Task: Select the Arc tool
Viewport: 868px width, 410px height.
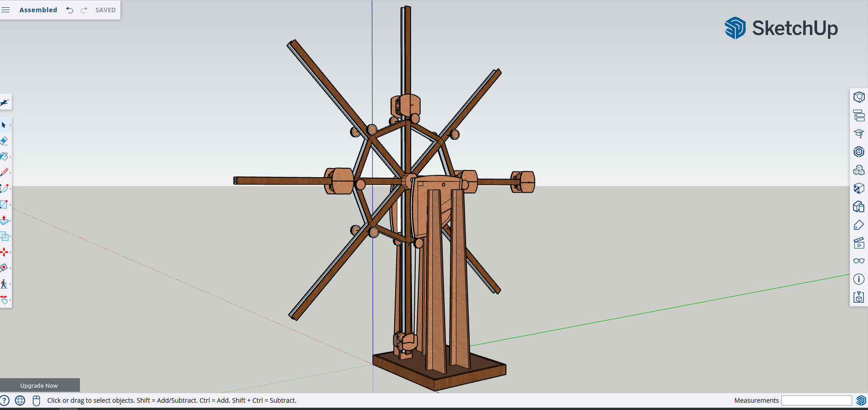Action: coord(4,188)
